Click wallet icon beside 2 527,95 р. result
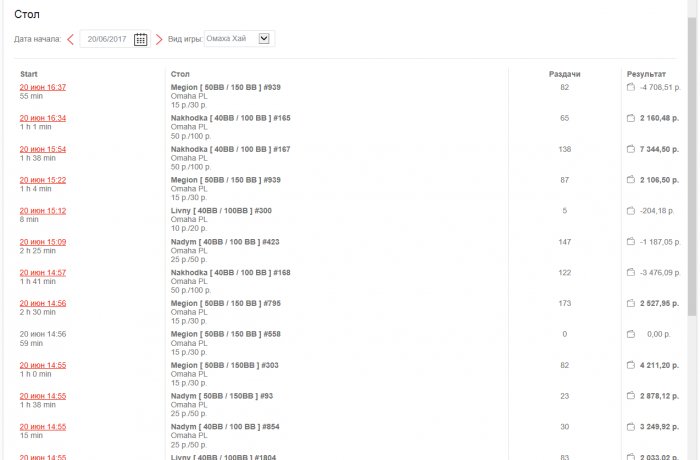 630,303
